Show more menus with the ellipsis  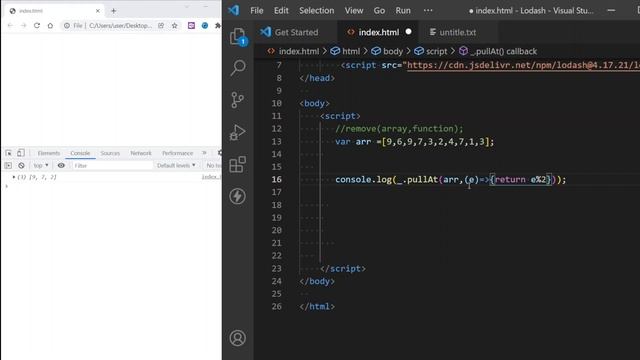(428, 11)
